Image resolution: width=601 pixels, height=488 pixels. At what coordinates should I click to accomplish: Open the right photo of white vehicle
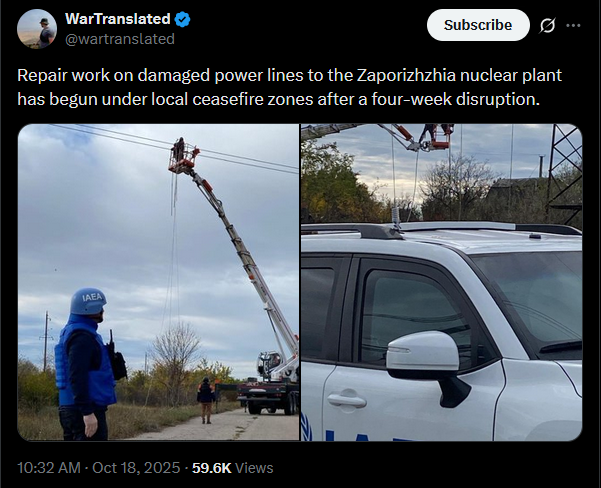[442, 282]
